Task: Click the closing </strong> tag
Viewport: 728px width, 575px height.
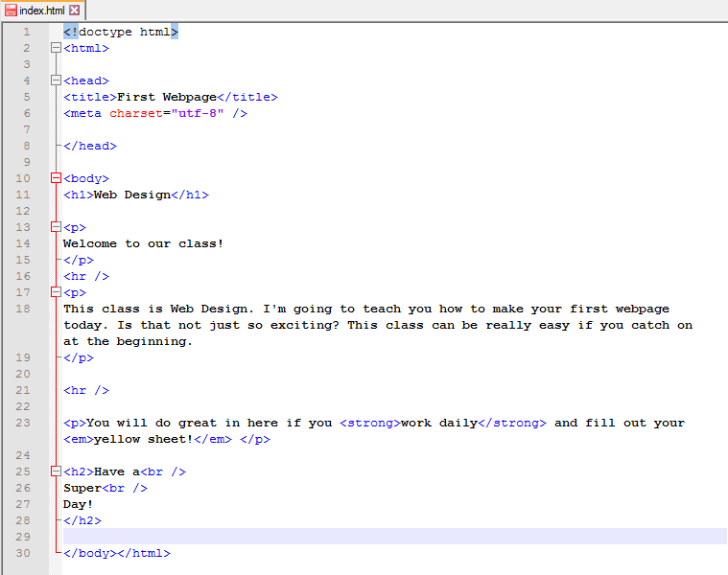Action: click(x=512, y=423)
